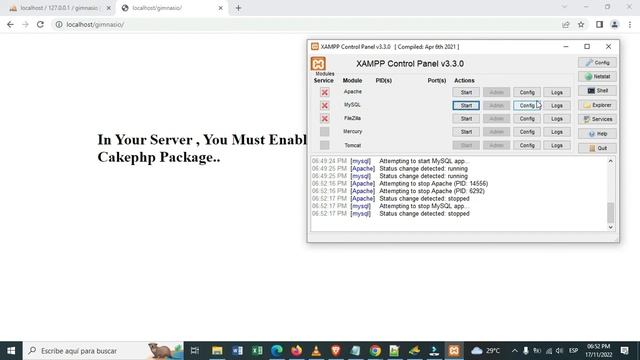
Task: Toggle the browser side panel
Action: 599,24
